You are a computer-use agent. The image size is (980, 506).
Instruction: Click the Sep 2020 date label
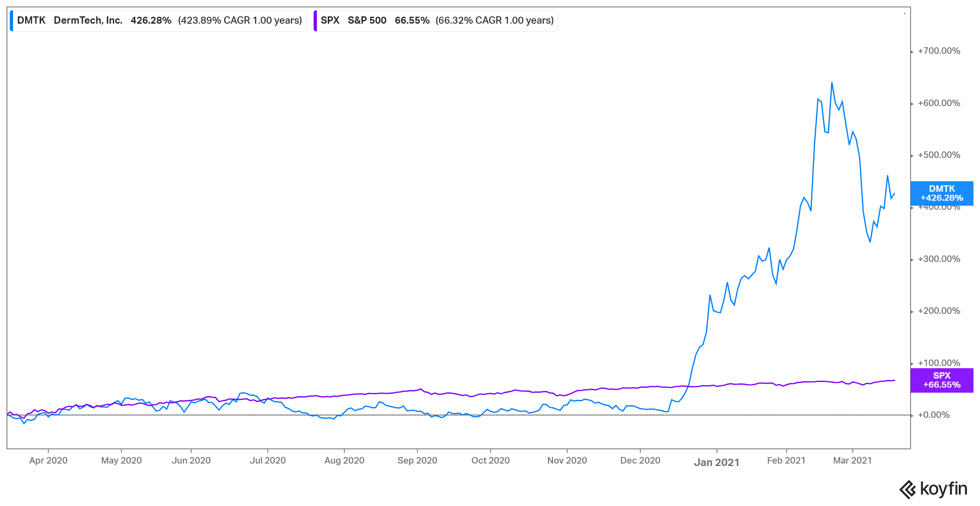coord(417,460)
